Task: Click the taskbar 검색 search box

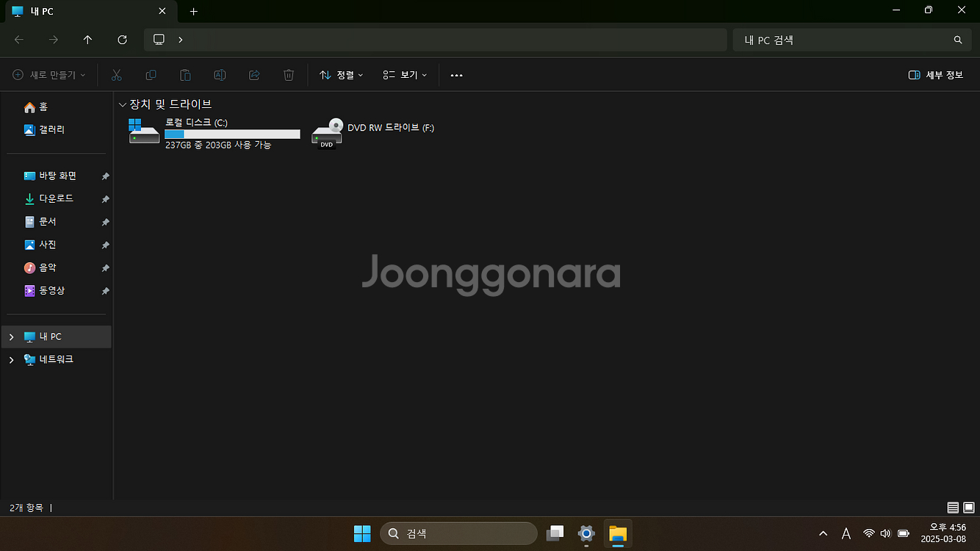Action: click(458, 533)
